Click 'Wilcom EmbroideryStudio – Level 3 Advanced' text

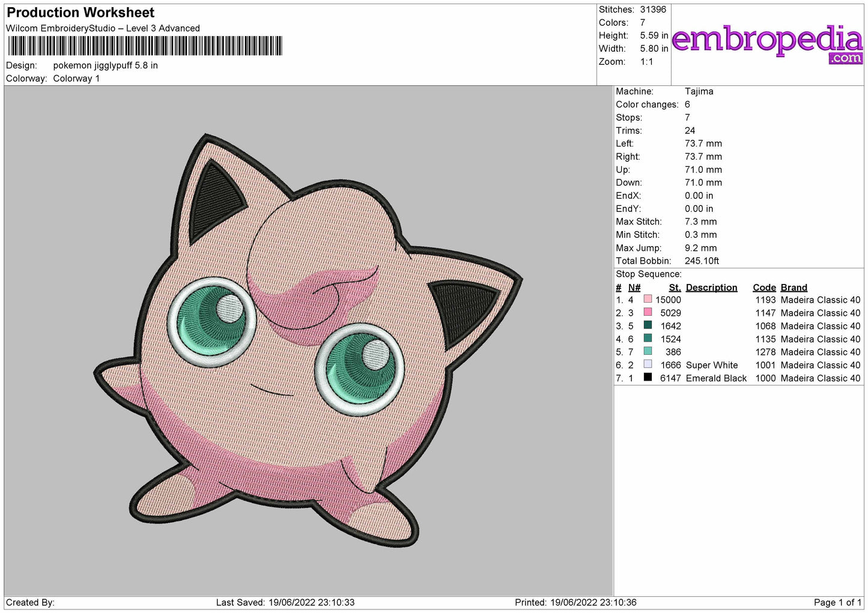103,28
